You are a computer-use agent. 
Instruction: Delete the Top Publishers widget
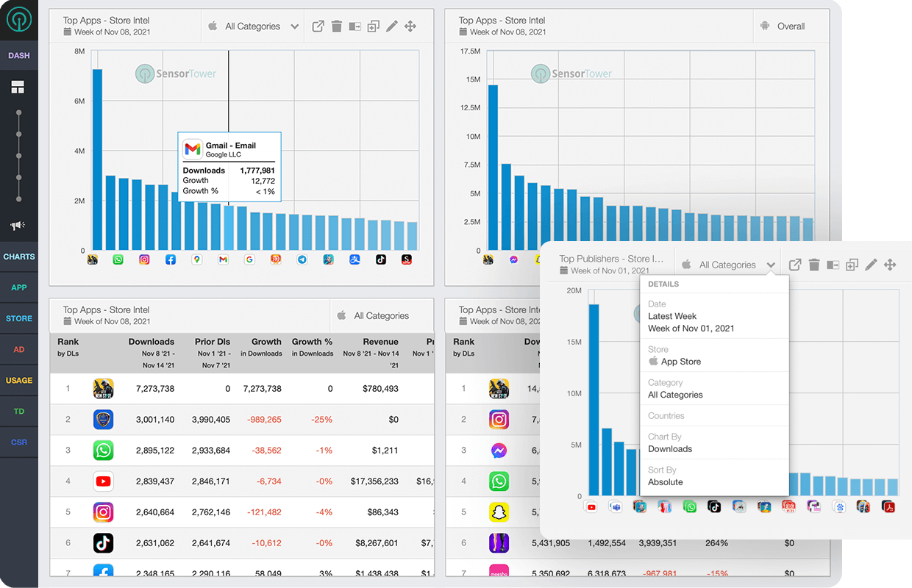(814, 265)
